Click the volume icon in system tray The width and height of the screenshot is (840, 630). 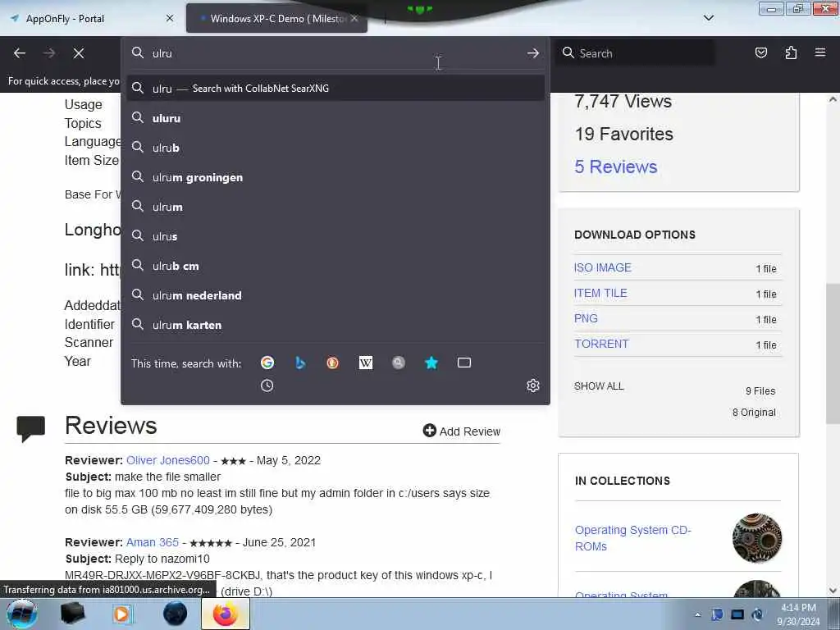coord(757,614)
